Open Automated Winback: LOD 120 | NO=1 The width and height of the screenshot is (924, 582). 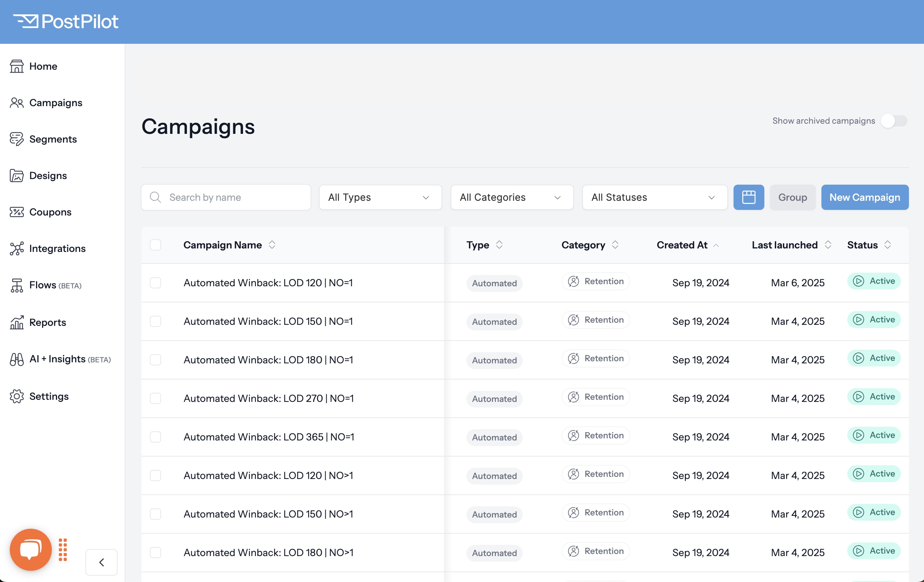[268, 283]
